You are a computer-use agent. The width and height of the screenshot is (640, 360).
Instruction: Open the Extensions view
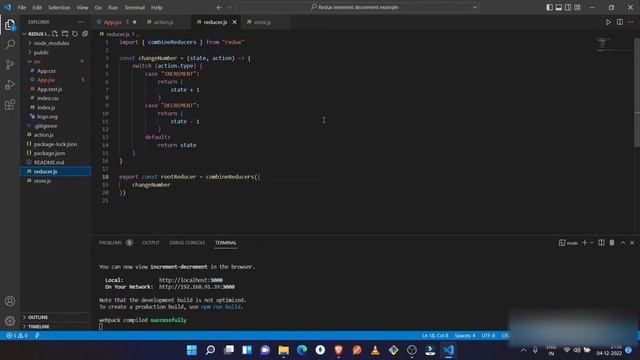10,105
